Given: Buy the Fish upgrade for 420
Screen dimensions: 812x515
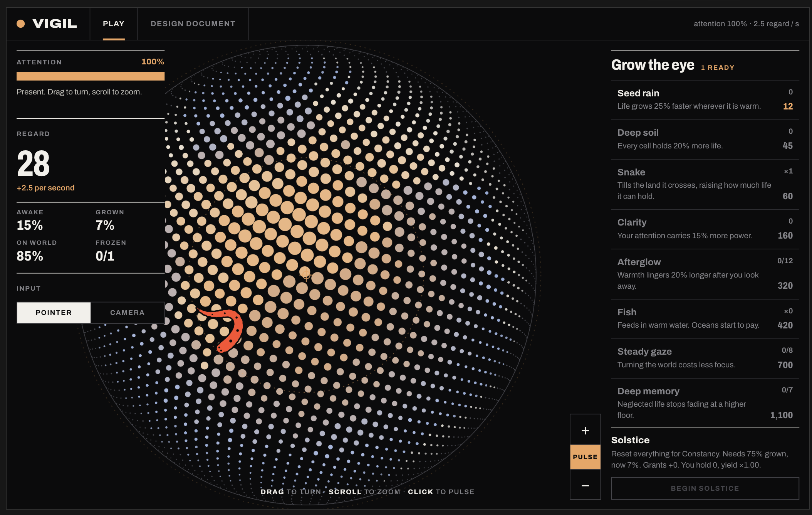Looking at the screenshot, I should pyautogui.click(x=705, y=319).
